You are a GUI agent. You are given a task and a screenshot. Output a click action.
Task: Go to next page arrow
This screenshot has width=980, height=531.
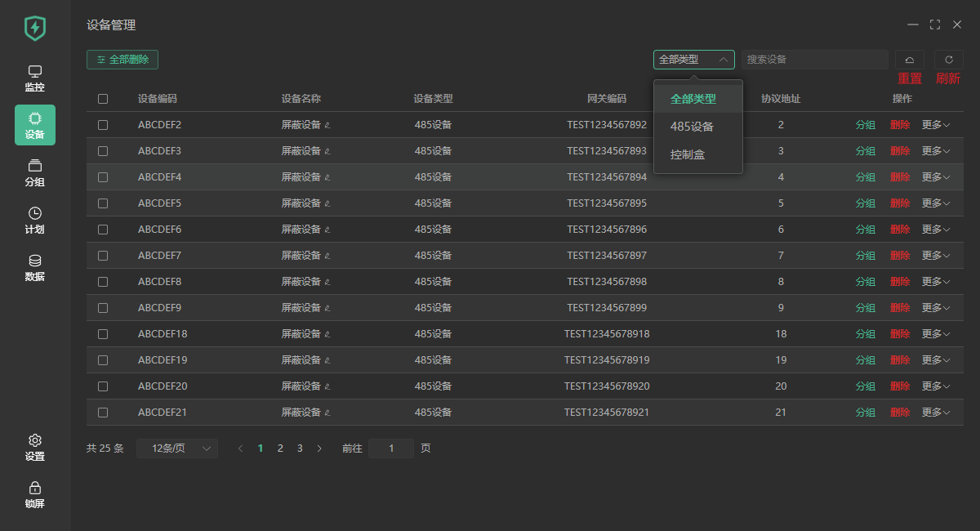319,448
